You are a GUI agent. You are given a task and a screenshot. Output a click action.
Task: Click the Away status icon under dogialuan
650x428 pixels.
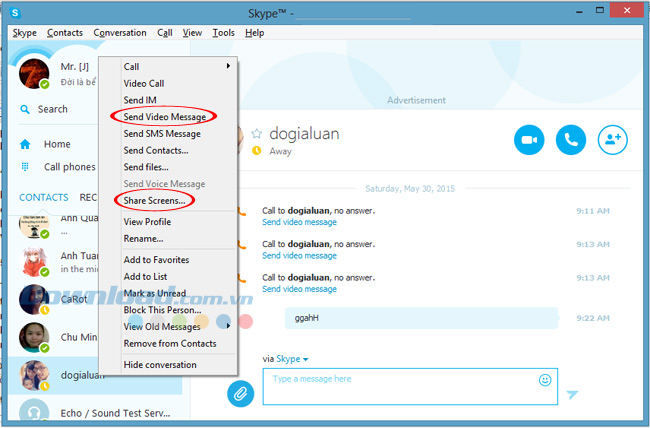[x=257, y=151]
